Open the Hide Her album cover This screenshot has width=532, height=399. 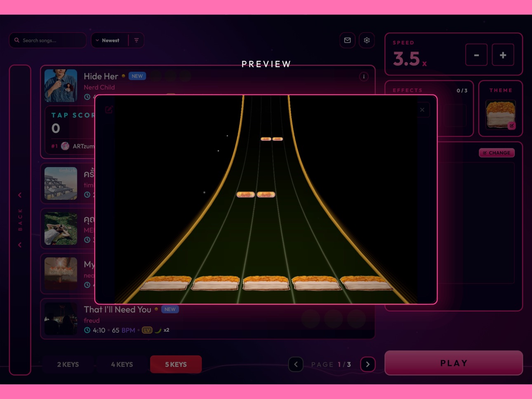click(x=61, y=86)
